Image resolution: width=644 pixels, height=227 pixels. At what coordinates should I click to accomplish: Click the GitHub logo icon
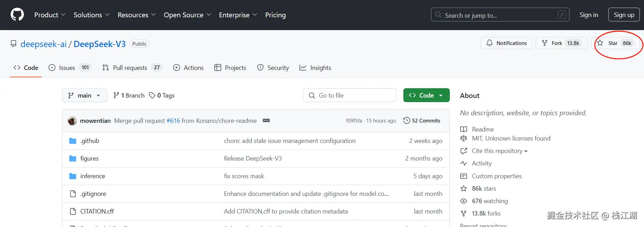tap(17, 15)
